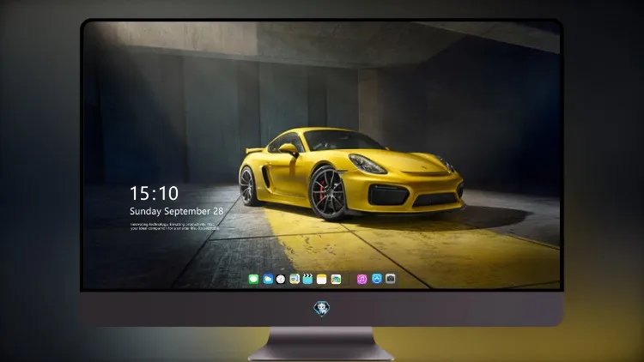Viewport: 644px width, 362px height.
Task: Open the Photos gallery dock icon
Action: pyautogui.click(x=336, y=279)
